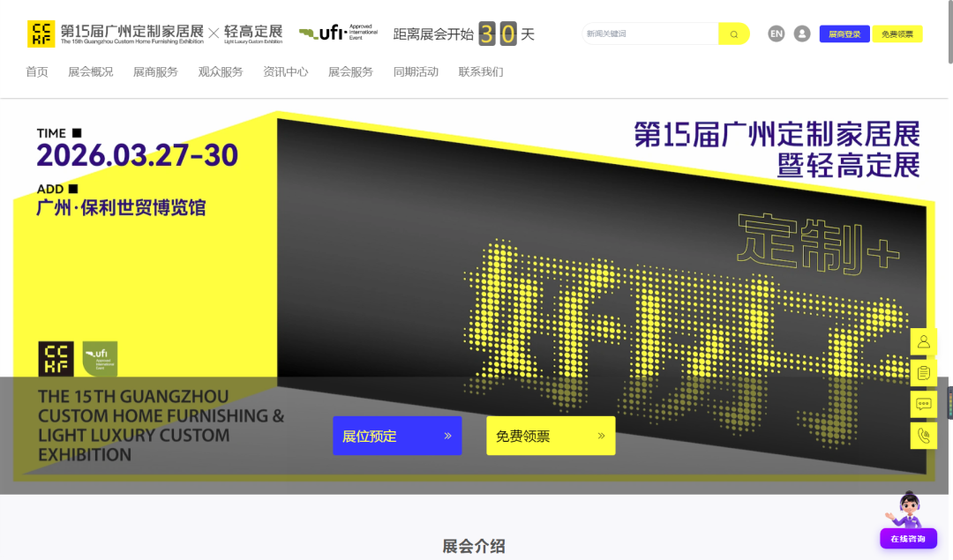Click the purple 在线咨询 button
The image size is (953, 560).
point(908,539)
